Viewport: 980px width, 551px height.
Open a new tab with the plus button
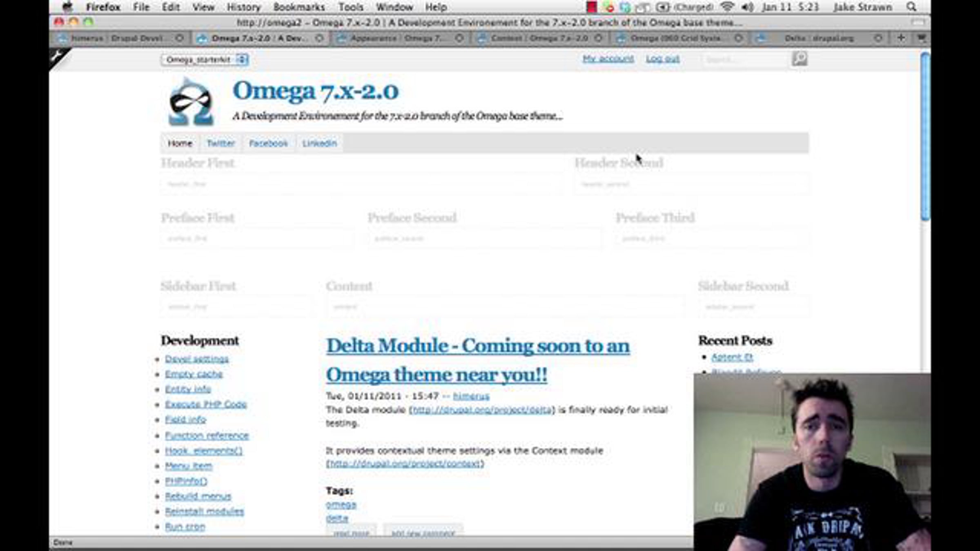point(901,38)
